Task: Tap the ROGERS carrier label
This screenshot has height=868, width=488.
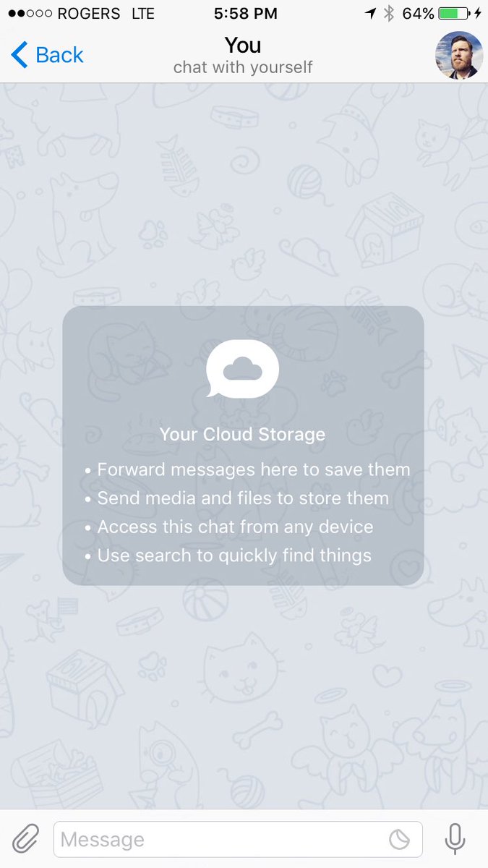Action: [89, 14]
